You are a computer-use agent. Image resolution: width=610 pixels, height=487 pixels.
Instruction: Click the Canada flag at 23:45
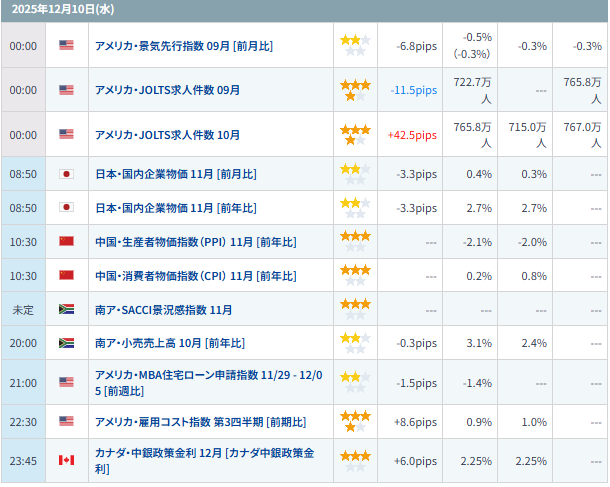coord(66,461)
